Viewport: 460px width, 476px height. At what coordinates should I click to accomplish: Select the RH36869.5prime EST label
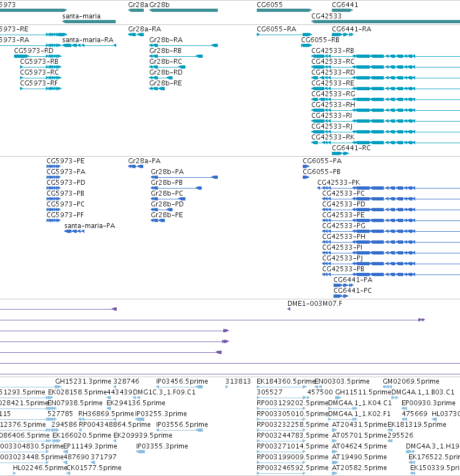pos(106,414)
